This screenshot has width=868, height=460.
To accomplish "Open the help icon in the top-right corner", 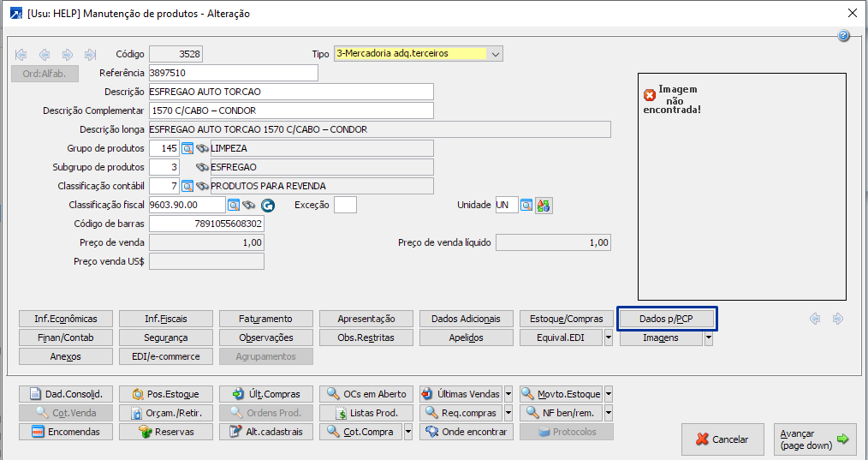I will [843, 36].
